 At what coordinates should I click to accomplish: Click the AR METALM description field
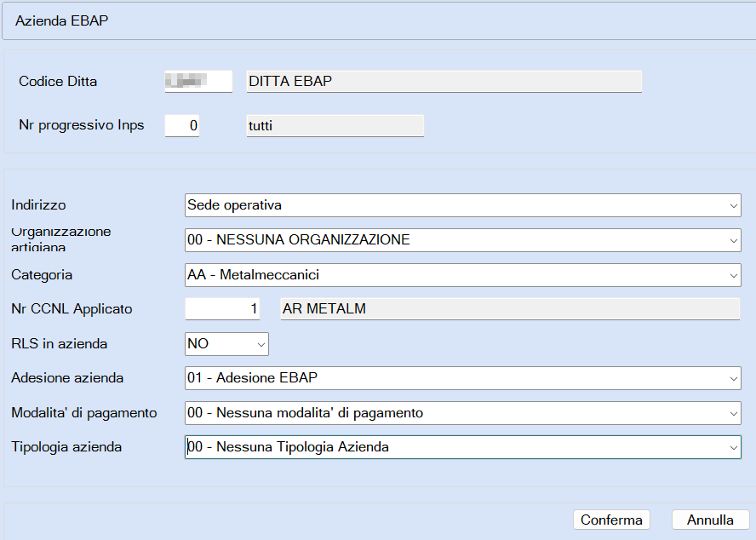coord(510,308)
